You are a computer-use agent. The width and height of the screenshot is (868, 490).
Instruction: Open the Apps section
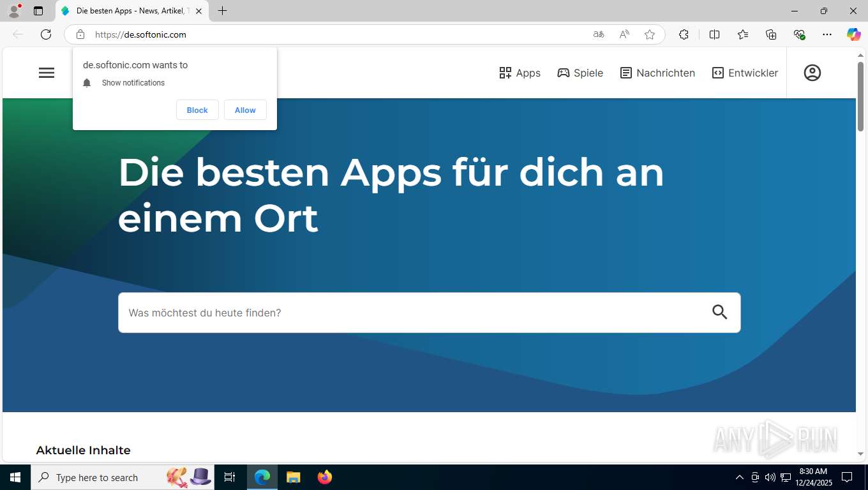coord(520,73)
